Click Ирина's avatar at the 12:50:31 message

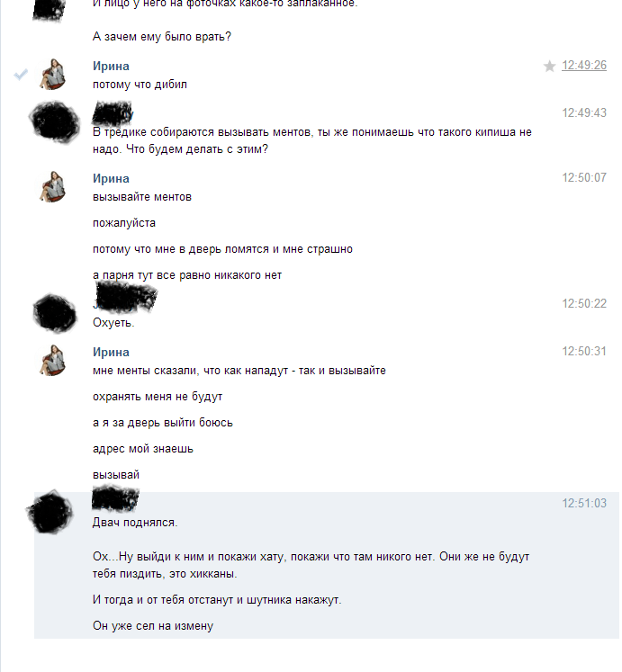[x=52, y=360]
